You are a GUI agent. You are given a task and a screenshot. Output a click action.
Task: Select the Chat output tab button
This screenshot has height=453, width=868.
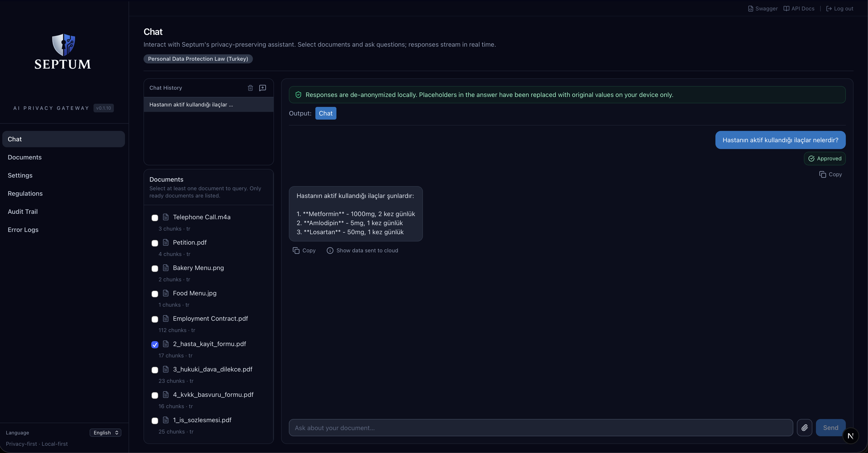[x=326, y=113]
